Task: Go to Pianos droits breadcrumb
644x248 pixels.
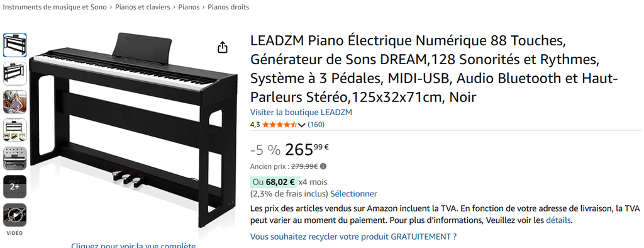Action: pos(228,7)
